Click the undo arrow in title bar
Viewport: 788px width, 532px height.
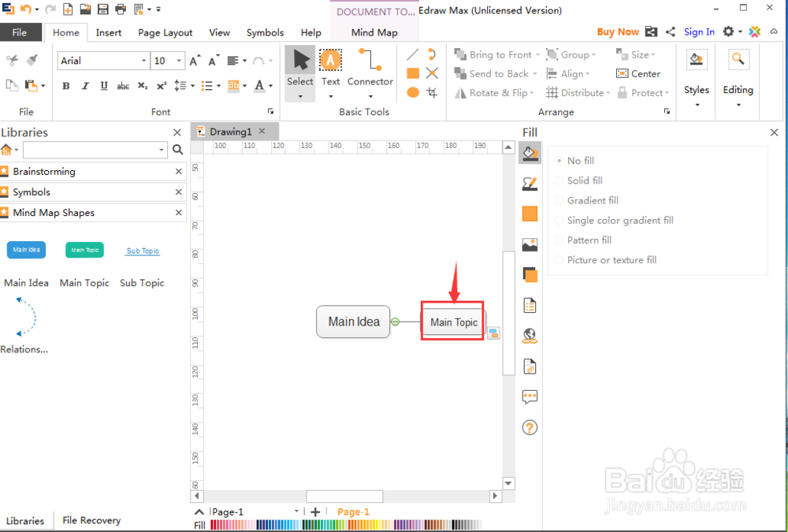click(26, 9)
